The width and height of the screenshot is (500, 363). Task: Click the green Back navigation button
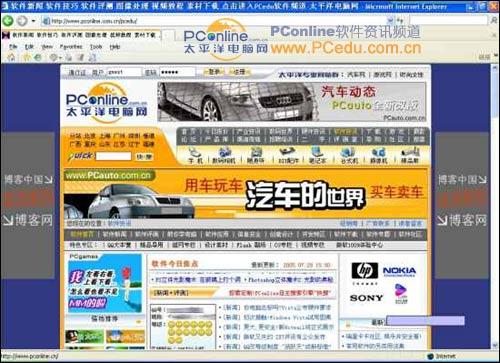[7, 21]
